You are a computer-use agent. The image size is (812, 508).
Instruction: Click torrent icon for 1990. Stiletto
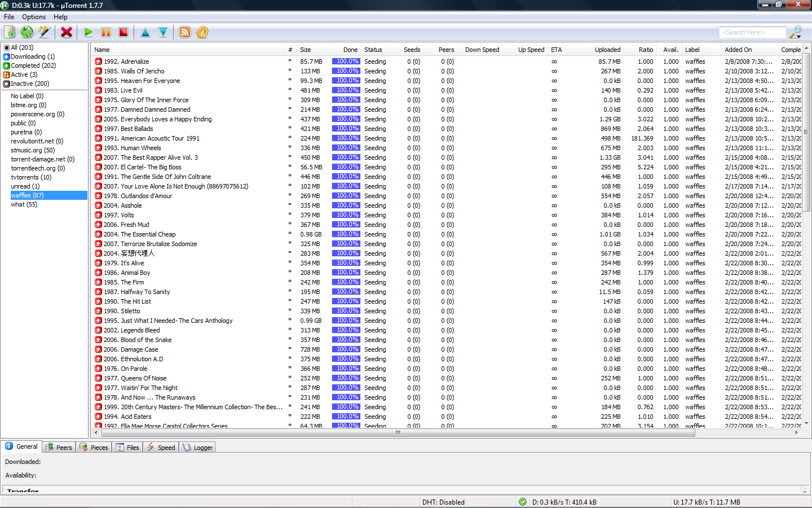(x=99, y=311)
